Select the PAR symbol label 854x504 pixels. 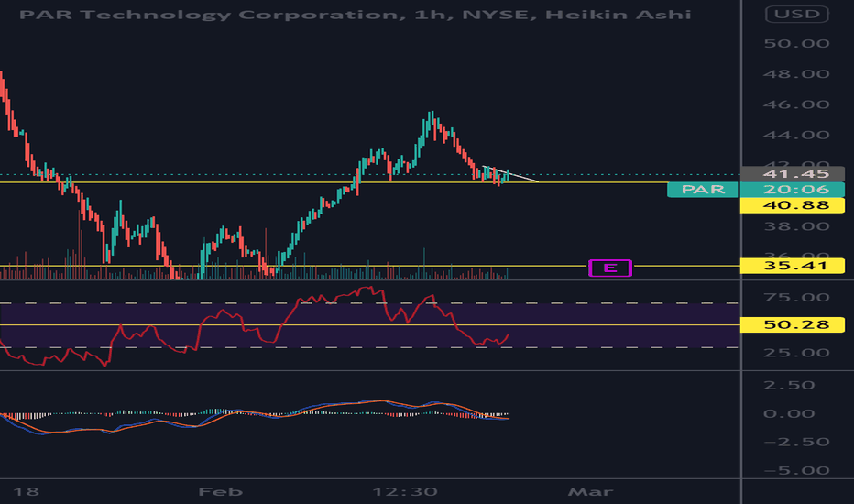703,189
